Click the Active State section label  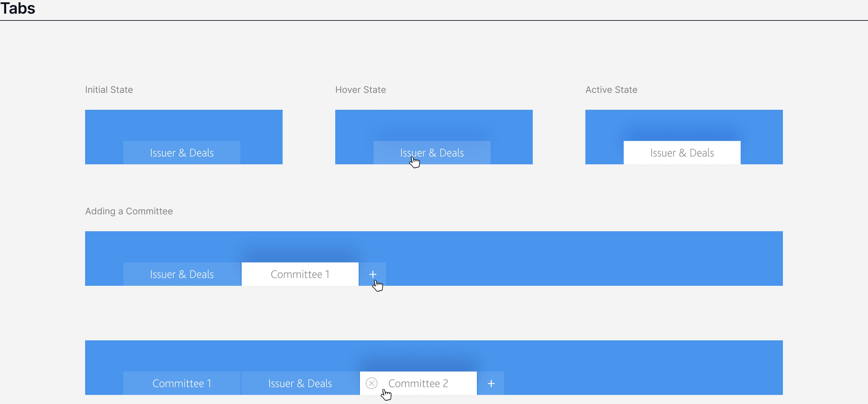click(611, 90)
